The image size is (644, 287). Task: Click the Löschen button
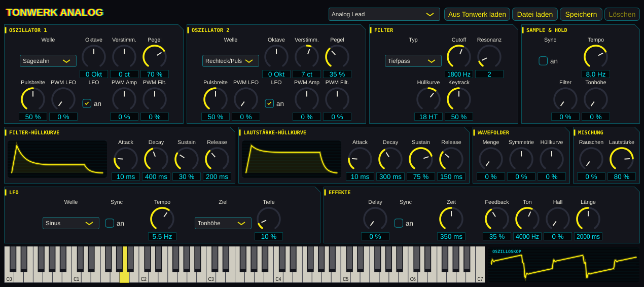[622, 14]
